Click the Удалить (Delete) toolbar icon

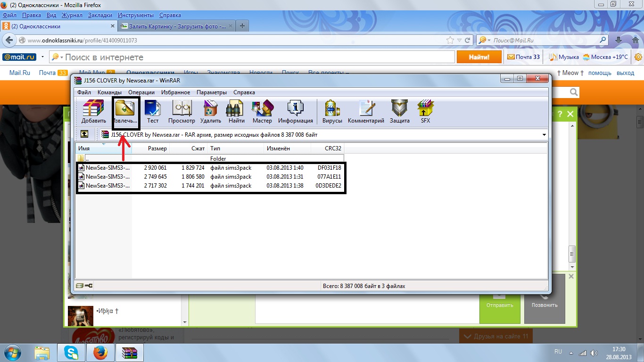tap(210, 112)
